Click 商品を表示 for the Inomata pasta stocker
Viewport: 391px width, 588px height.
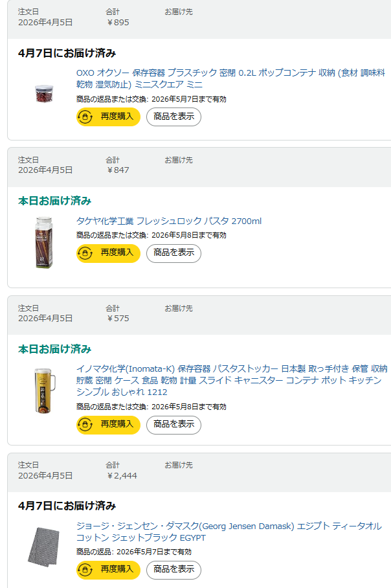click(173, 425)
